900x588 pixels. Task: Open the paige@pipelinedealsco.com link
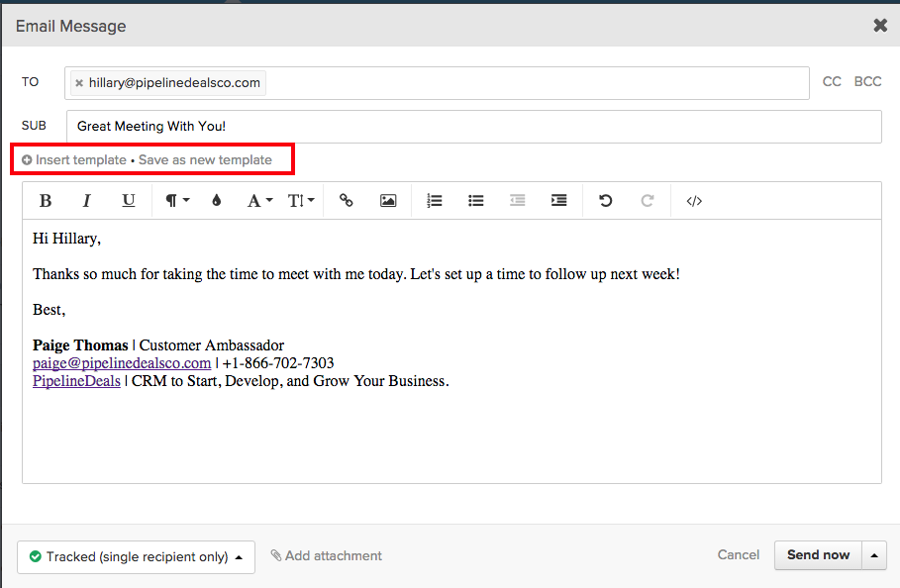tap(122, 363)
